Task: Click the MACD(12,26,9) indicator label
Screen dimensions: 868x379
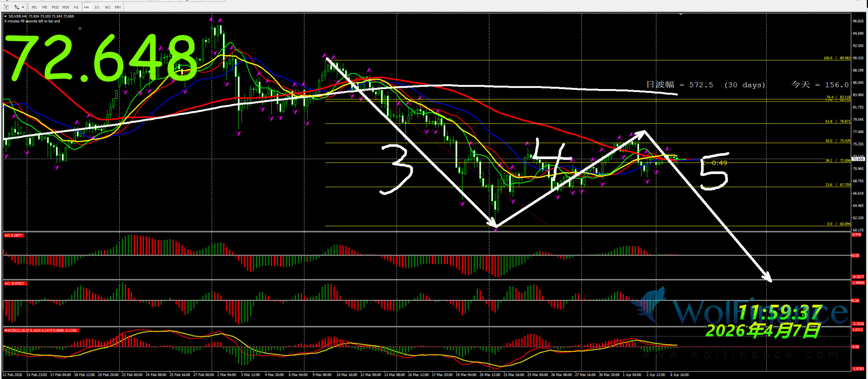Action: (41, 331)
